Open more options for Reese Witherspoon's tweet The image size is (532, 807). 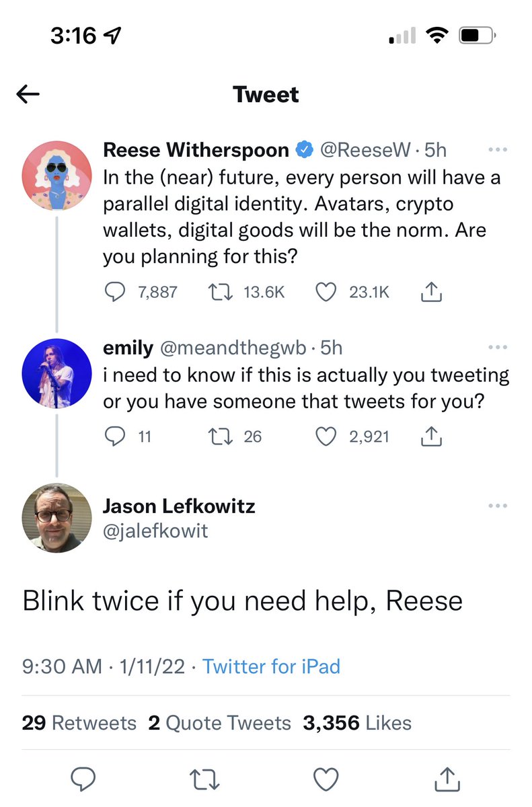coord(497,150)
